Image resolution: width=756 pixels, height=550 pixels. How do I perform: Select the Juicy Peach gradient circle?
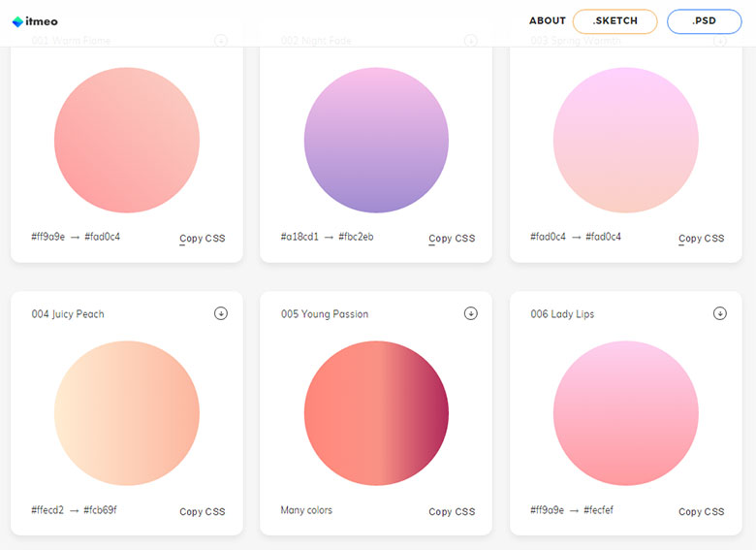[x=127, y=413]
